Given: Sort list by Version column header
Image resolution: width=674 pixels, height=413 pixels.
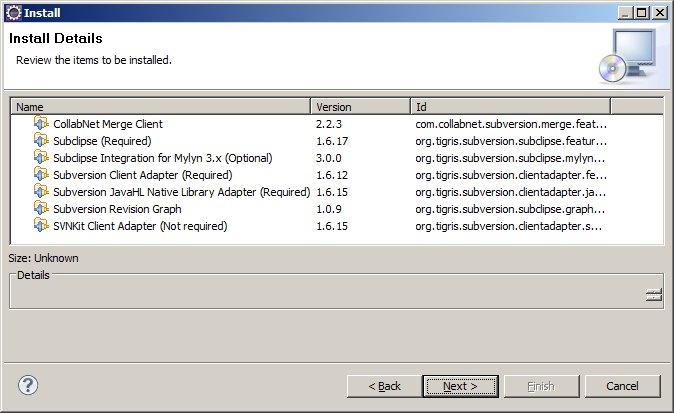Looking at the screenshot, I should click(360, 106).
